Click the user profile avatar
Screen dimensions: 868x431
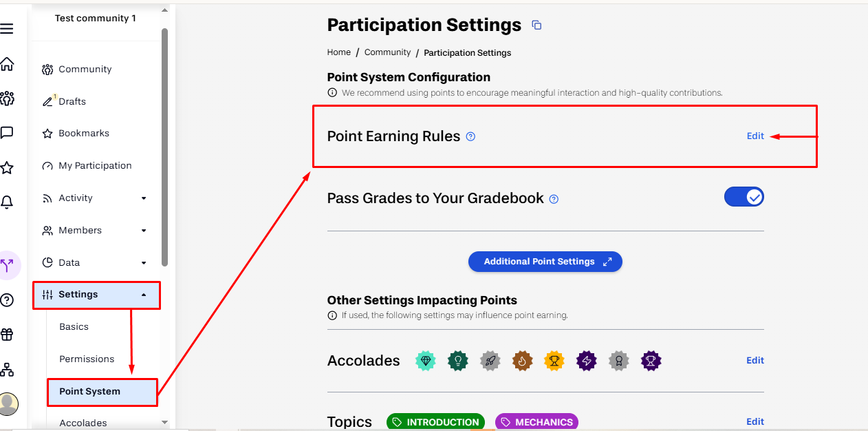coord(8,403)
